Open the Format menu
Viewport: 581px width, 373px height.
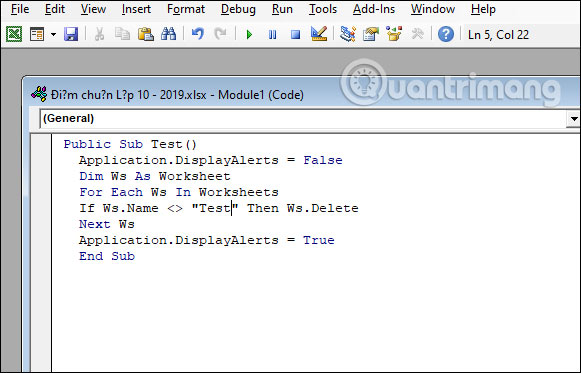pos(186,9)
